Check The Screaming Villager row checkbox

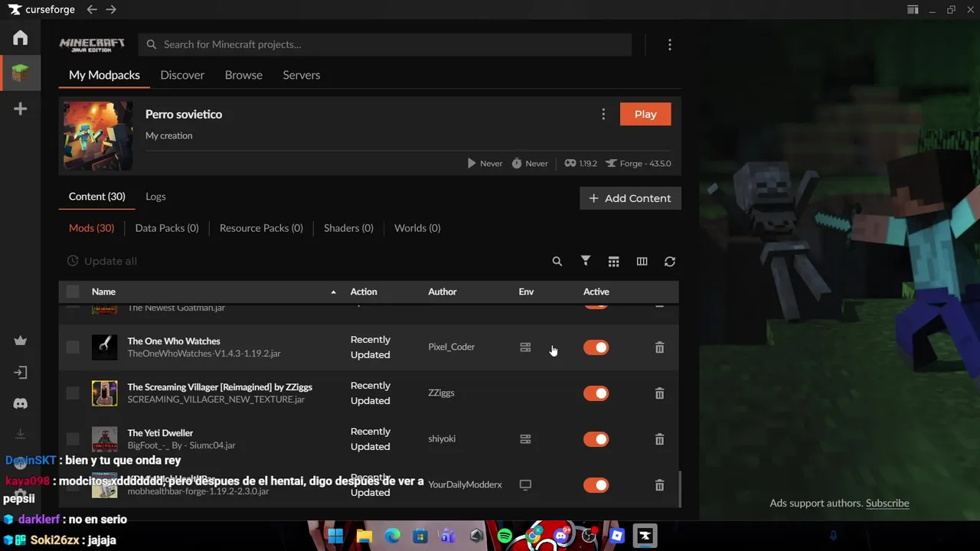[x=73, y=393]
